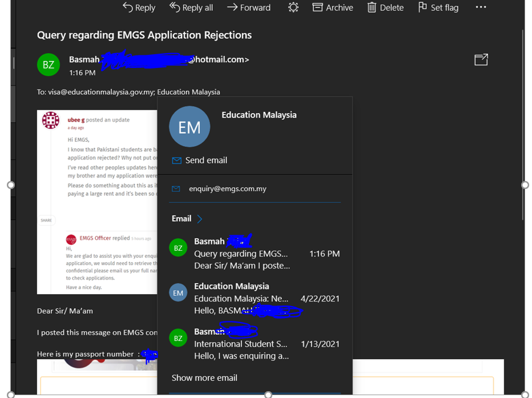Click Reply all in toolbar

click(x=191, y=7)
